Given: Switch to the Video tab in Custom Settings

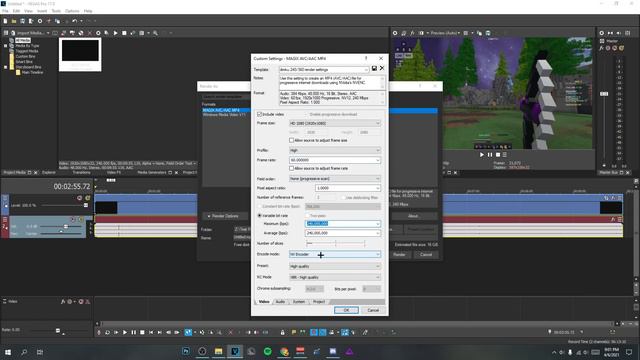Looking at the screenshot, I should [x=264, y=302].
